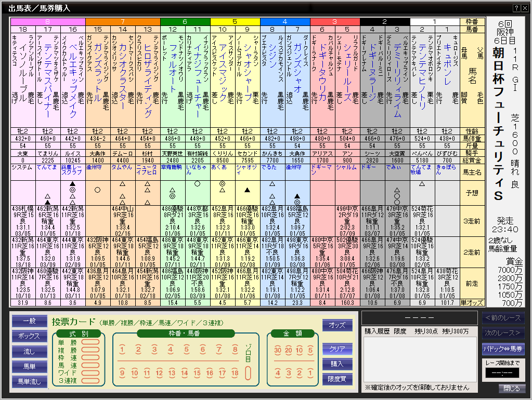
Task: Mark number 15 in the 枠番・馬番 section
Action: tap(197, 373)
